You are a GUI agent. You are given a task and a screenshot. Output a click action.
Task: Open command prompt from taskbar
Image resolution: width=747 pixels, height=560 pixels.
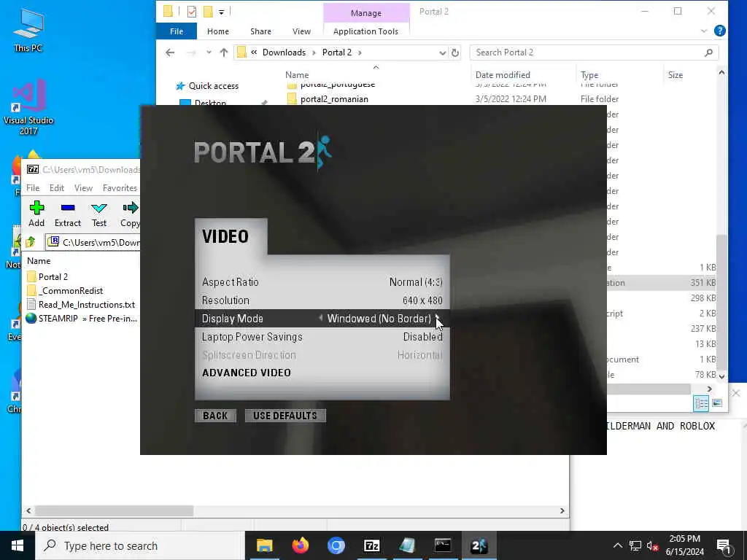(x=443, y=545)
